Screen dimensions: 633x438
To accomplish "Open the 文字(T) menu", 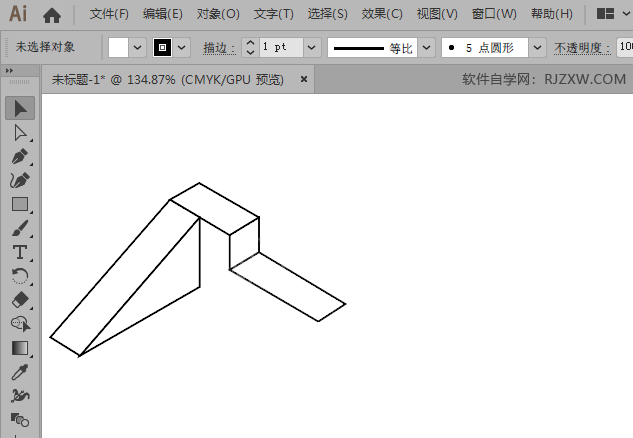I will click(274, 14).
